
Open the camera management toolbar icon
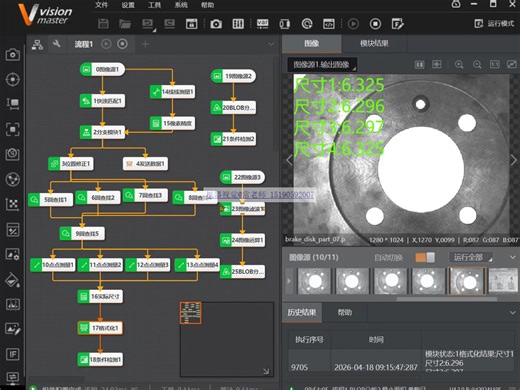pos(216,24)
